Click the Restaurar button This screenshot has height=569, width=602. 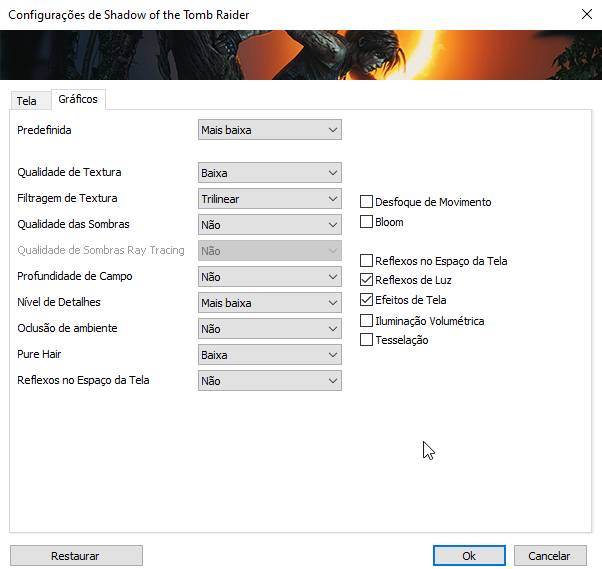pos(76,555)
